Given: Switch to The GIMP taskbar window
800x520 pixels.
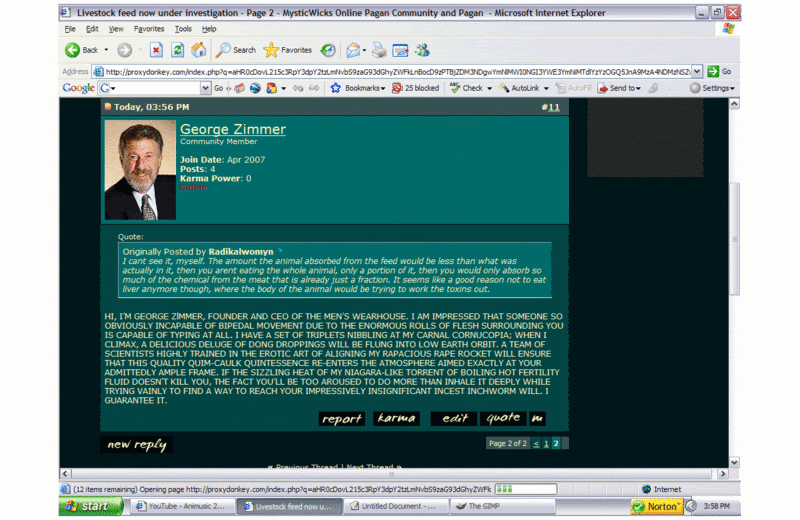Looking at the screenshot, I should coord(503,506).
